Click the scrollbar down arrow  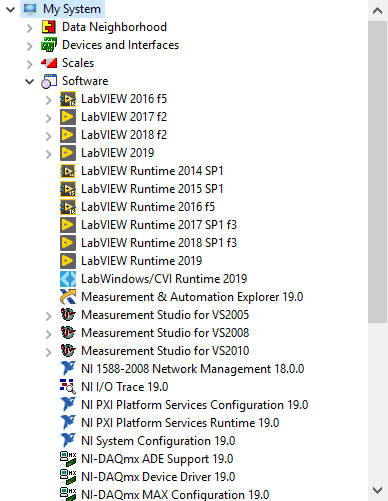[x=378, y=490]
